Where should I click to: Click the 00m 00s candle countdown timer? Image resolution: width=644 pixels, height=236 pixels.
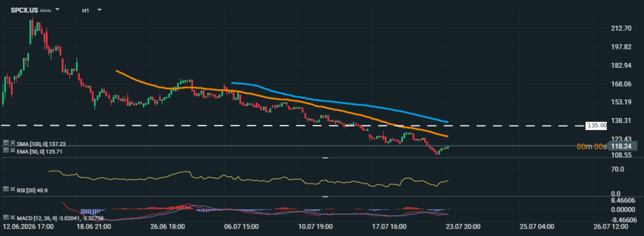click(x=591, y=146)
